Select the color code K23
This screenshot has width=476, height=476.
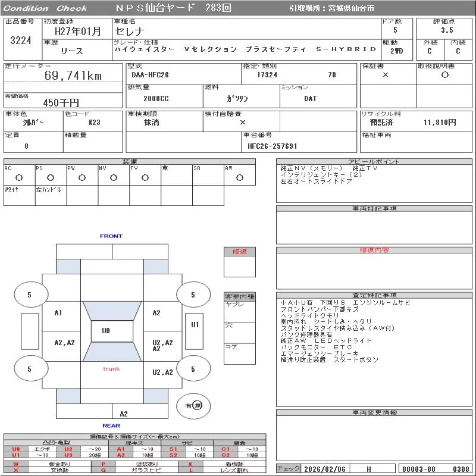coord(95,123)
